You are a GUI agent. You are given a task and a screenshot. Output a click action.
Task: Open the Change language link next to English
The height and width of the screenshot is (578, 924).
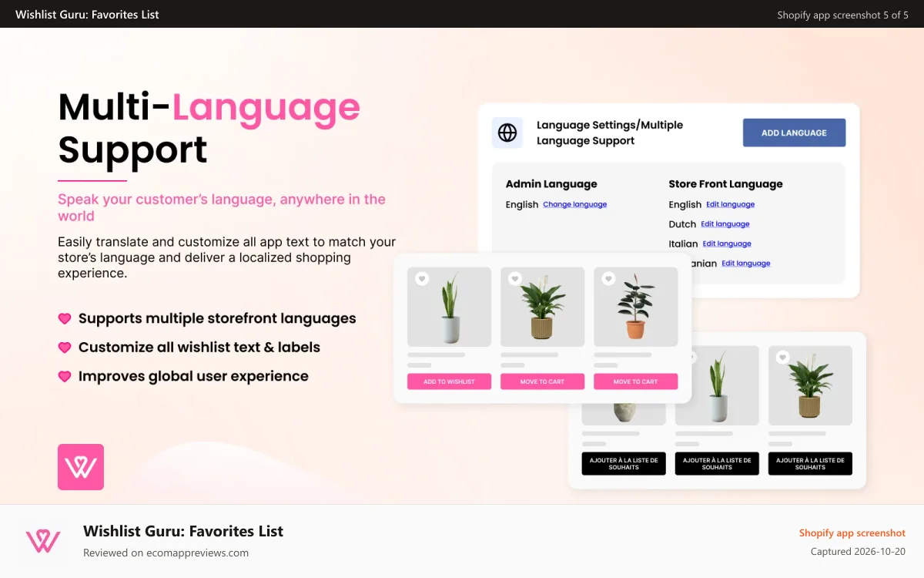pos(574,204)
